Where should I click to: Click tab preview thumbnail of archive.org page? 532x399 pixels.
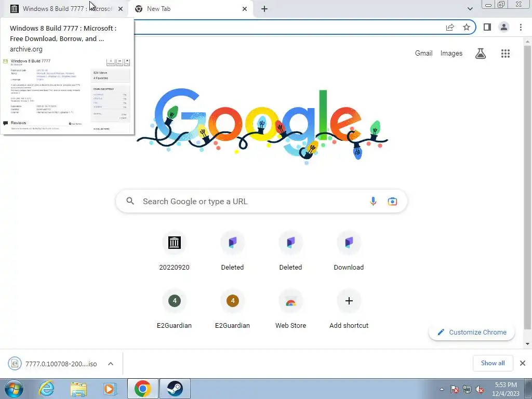click(67, 95)
